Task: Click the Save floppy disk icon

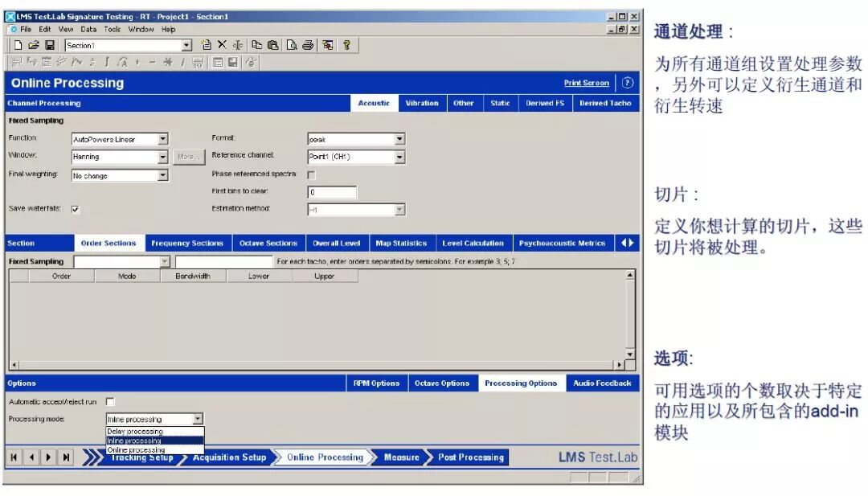Action: point(50,45)
